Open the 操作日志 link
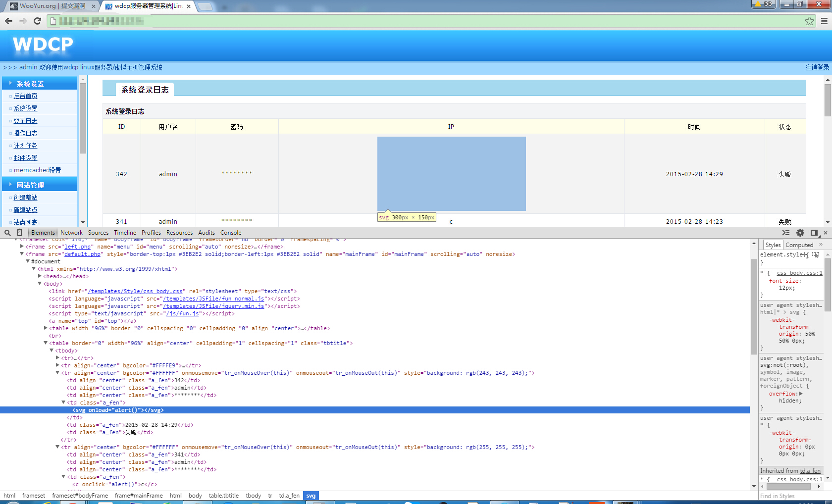 pos(25,133)
